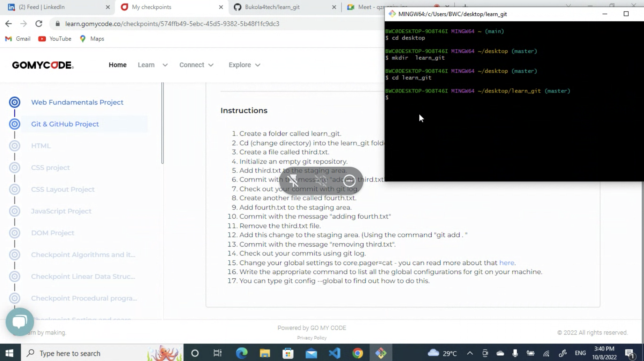The height and width of the screenshot is (361, 644).
Task: Expand the Connect dropdown menu
Action: 196,65
